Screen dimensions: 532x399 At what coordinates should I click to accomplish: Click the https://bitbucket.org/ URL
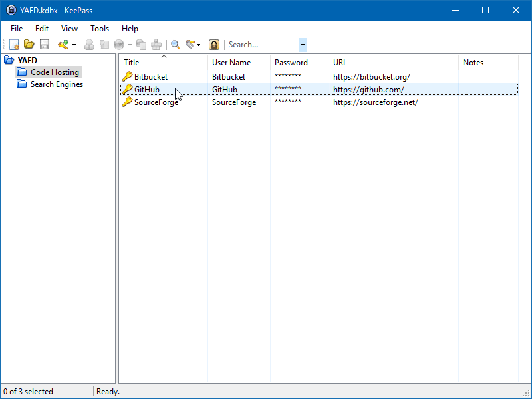pos(372,77)
